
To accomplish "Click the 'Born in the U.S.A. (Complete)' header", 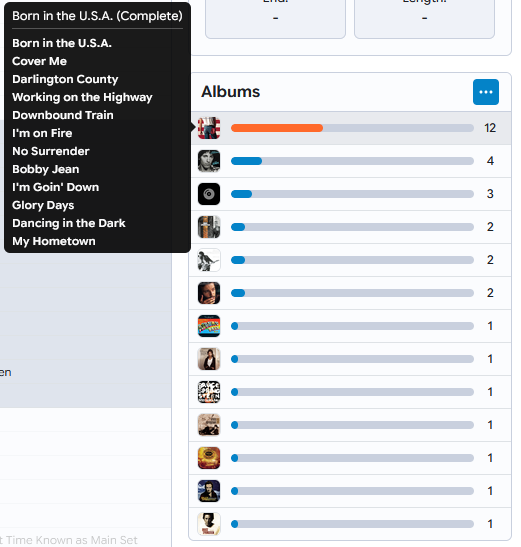I will (x=97, y=16).
